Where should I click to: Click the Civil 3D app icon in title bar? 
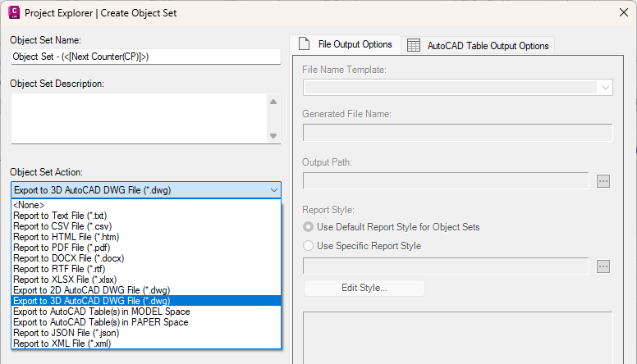pyautogui.click(x=14, y=13)
